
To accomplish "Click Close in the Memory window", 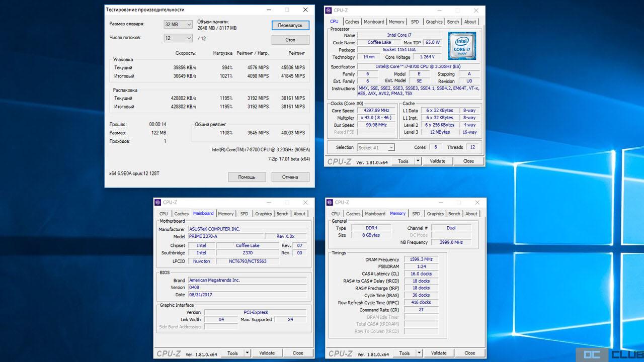I will (x=470, y=353).
